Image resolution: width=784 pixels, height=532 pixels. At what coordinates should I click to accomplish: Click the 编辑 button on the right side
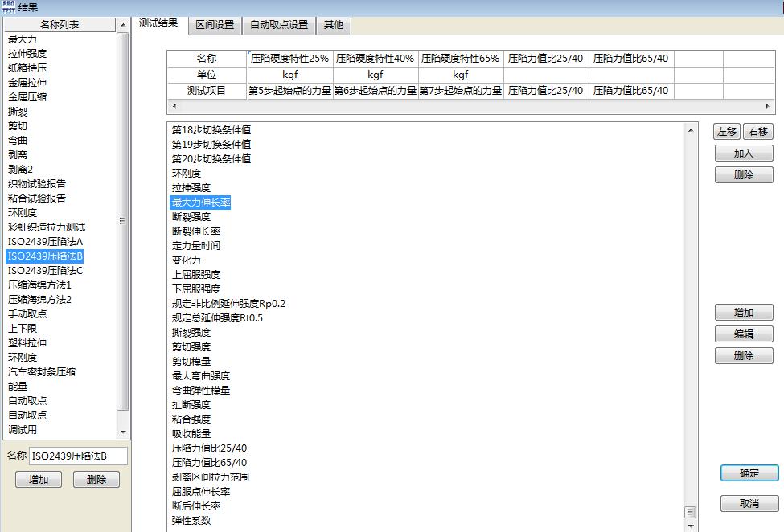(743, 334)
